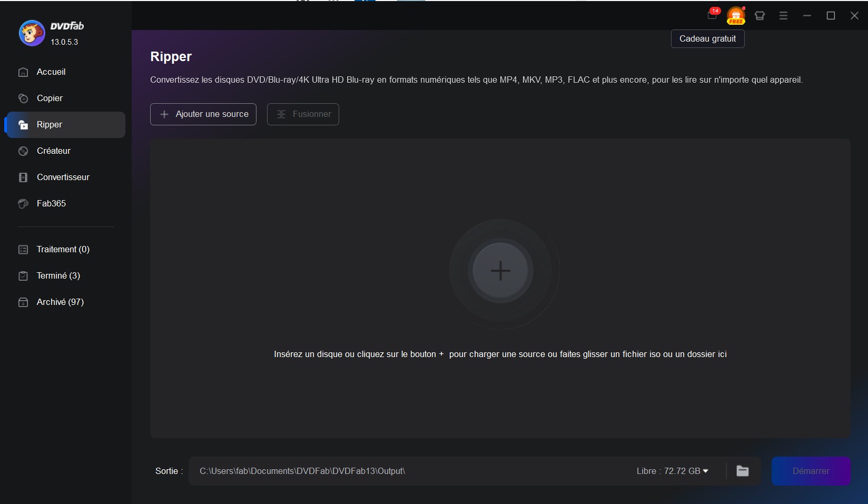Viewport: 868px width, 504px height.
Task: Open the hamburger main menu
Action: click(x=783, y=16)
